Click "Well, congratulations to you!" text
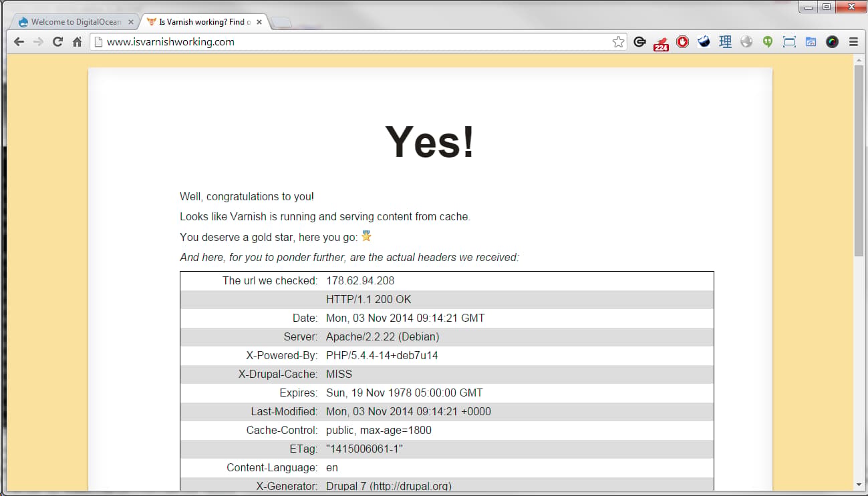 [x=247, y=197]
